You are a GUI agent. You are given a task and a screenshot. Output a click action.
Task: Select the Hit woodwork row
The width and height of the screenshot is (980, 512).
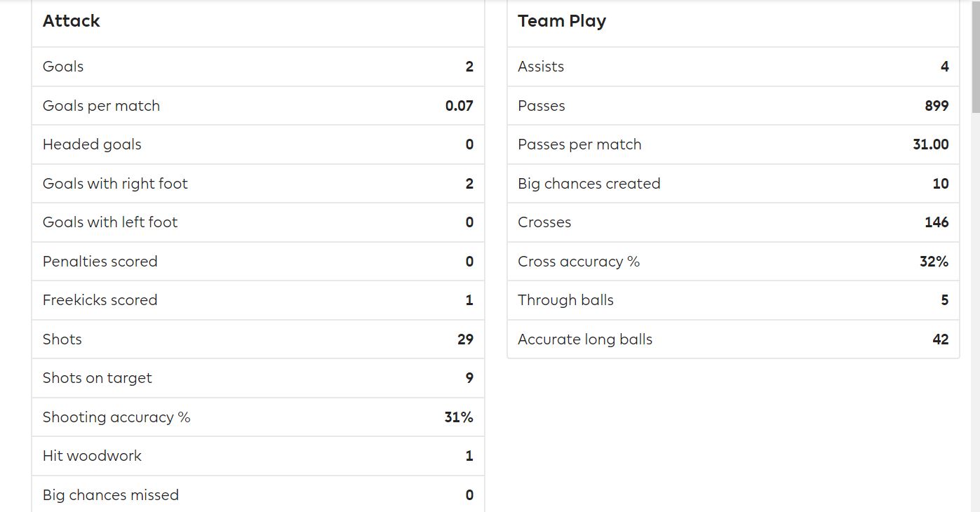click(x=258, y=456)
